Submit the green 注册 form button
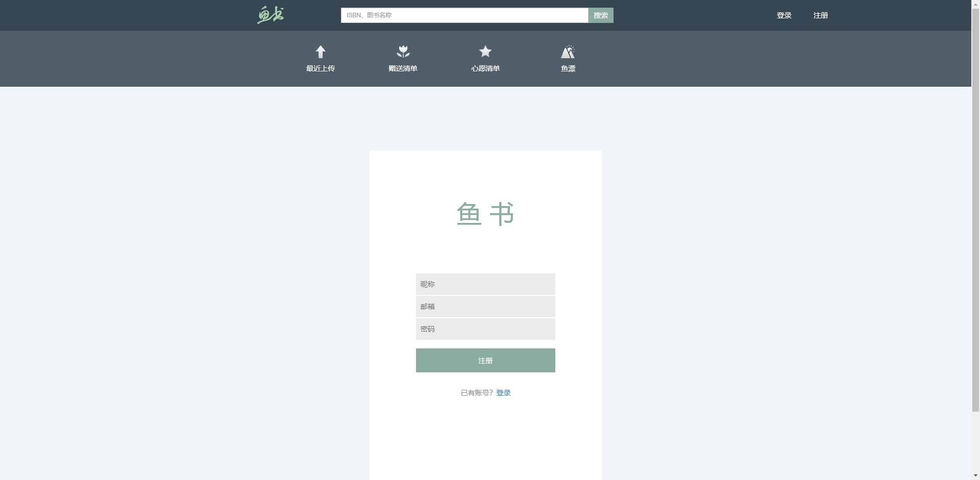This screenshot has height=480, width=980. [485, 361]
